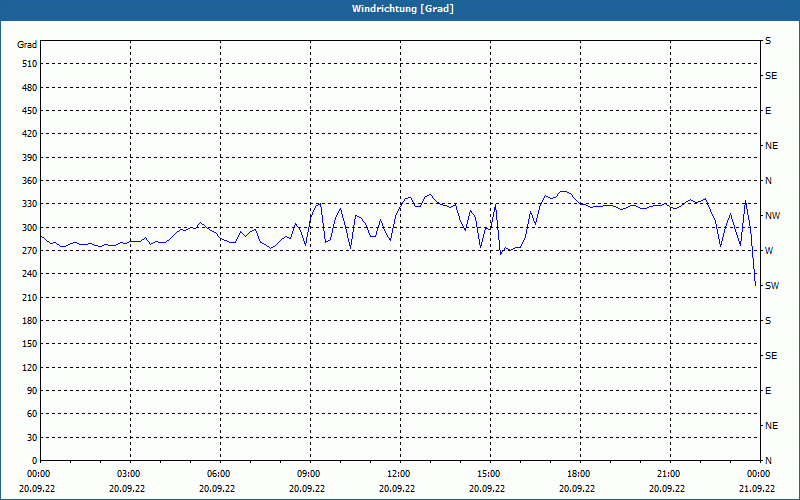Select the 21.09.22 date label
800x500 pixels.
pyautogui.click(x=757, y=489)
